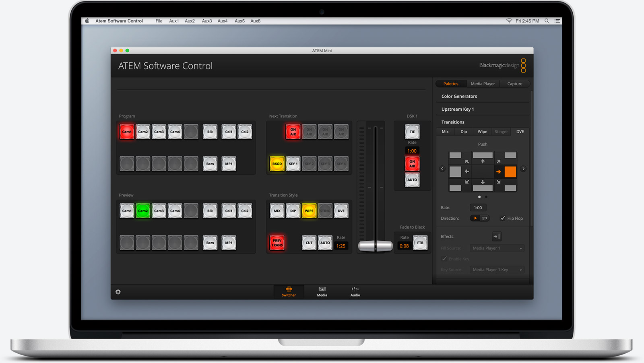Switch to the Media Player tab
644x363 pixels.
point(483,84)
